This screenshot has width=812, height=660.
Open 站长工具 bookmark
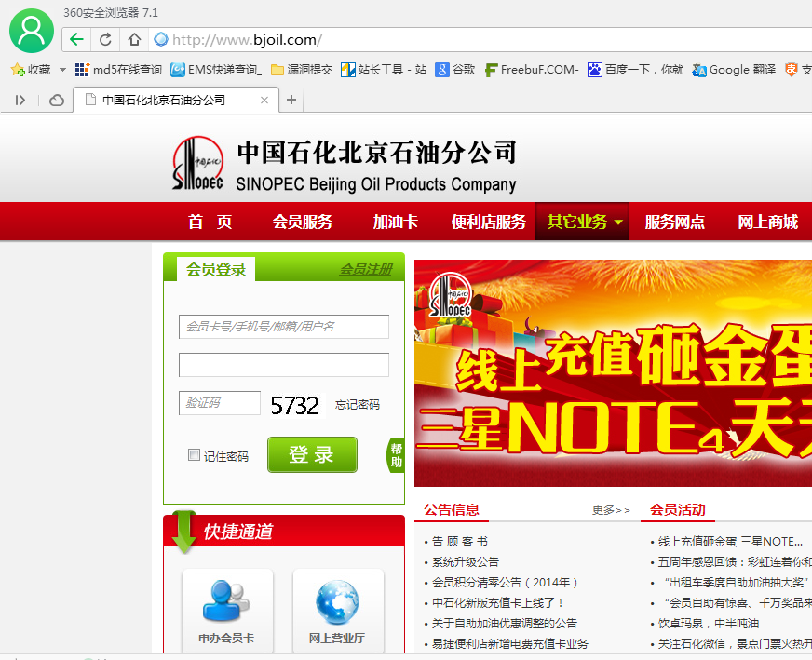tap(384, 70)
